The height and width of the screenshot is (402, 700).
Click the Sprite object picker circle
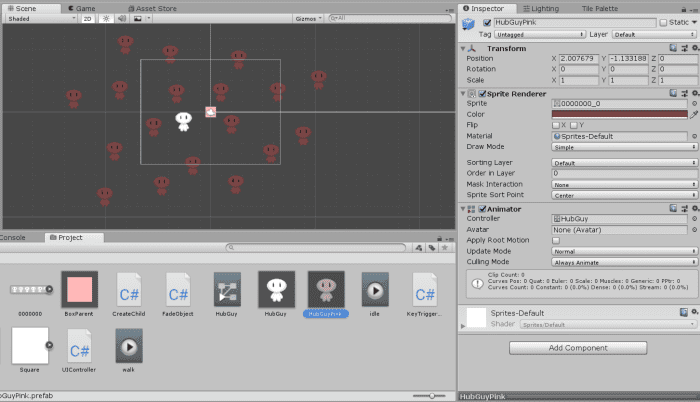coord(694,103)
